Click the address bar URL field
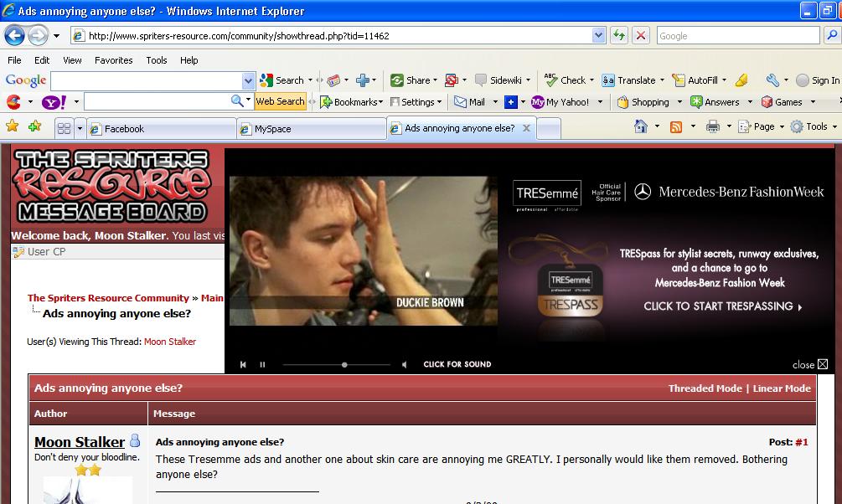Screen dimensions: 842x504 [x=338, y=36]
